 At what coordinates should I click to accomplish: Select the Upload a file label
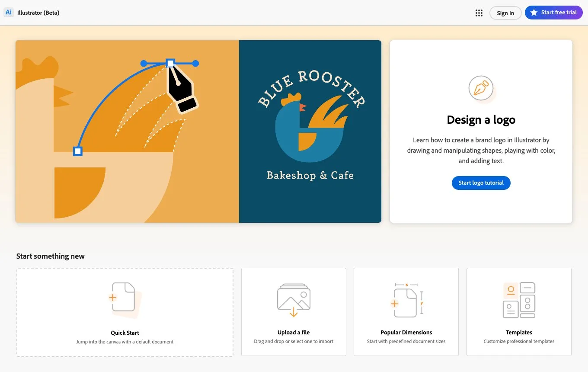click(x=294, y=332)
